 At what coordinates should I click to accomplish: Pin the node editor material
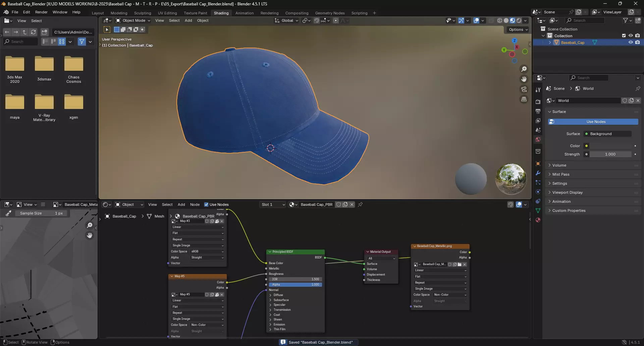[360, 205]
